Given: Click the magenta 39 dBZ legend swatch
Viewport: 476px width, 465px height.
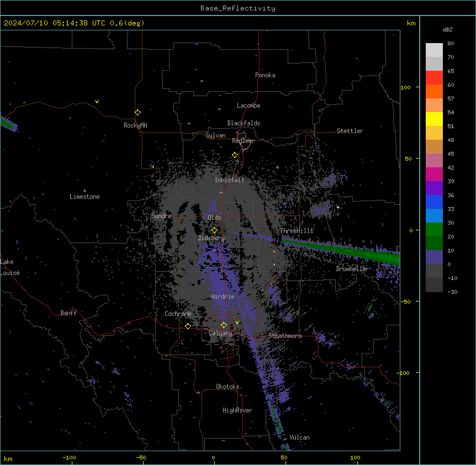Looking at the screenshot, I should (434, 174).
